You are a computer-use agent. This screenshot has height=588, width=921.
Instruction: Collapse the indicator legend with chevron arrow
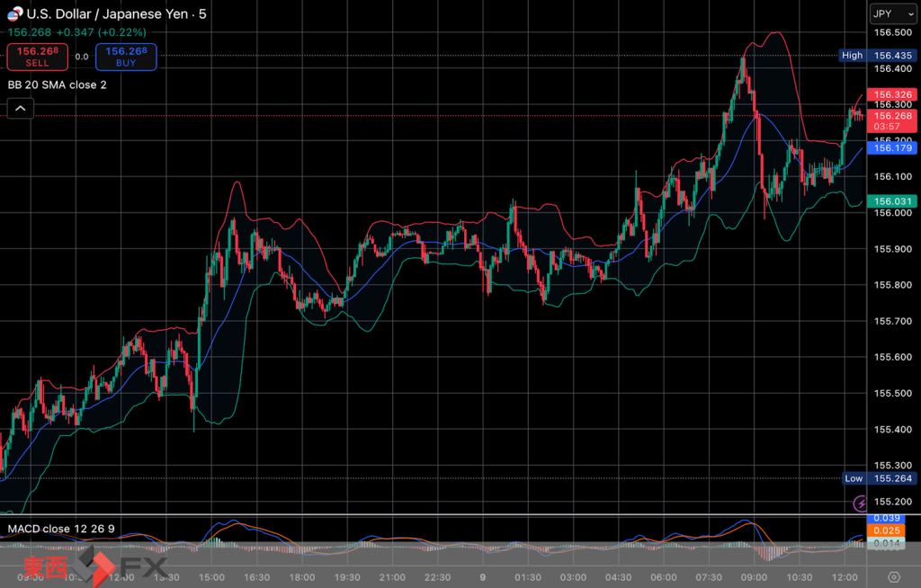point(20,109)
